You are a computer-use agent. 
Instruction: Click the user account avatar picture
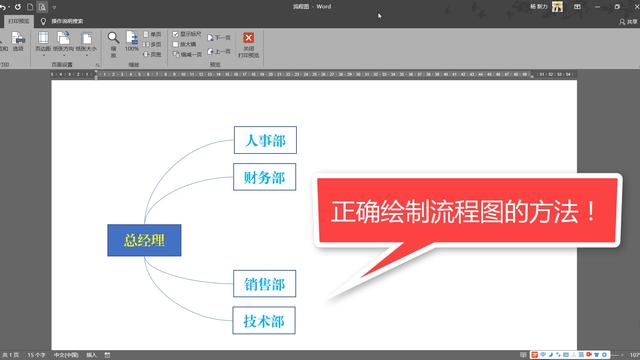tap(557, 7)
